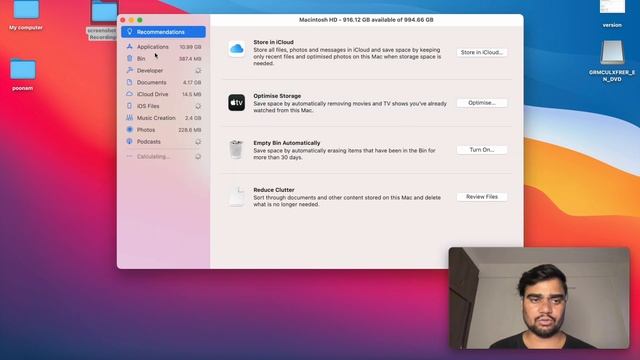Click the Review Files button
Viewport: 640px width, 360px height.
tap(482, 197)
